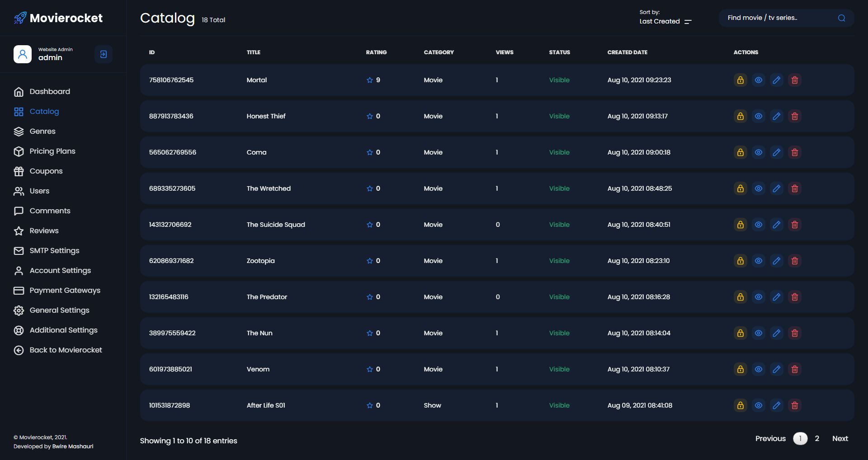The height and width of the screenshot is (460, 868).
Task: Open Genres in the sidebar
Action: pyautogui.click(x=42, y=131)
